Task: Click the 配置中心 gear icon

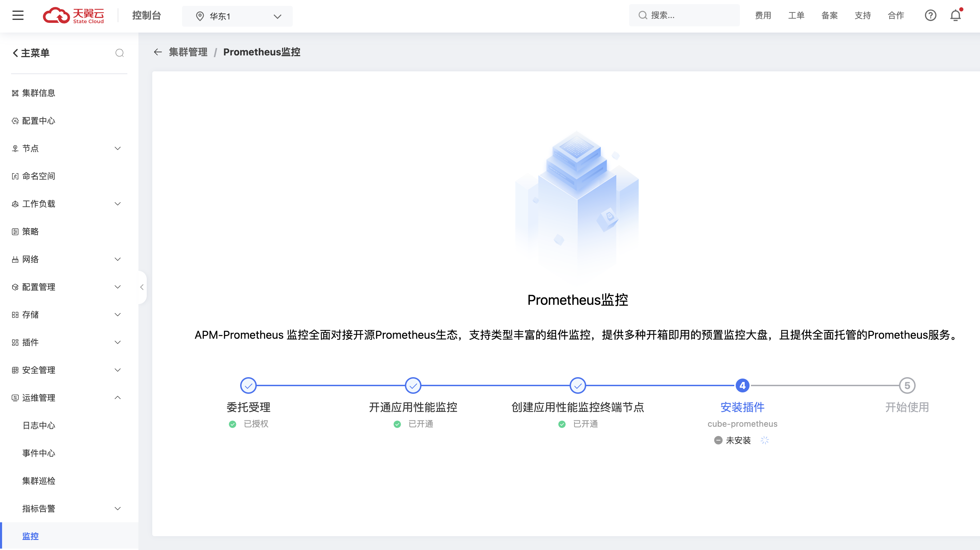Action: click(15, 121)
